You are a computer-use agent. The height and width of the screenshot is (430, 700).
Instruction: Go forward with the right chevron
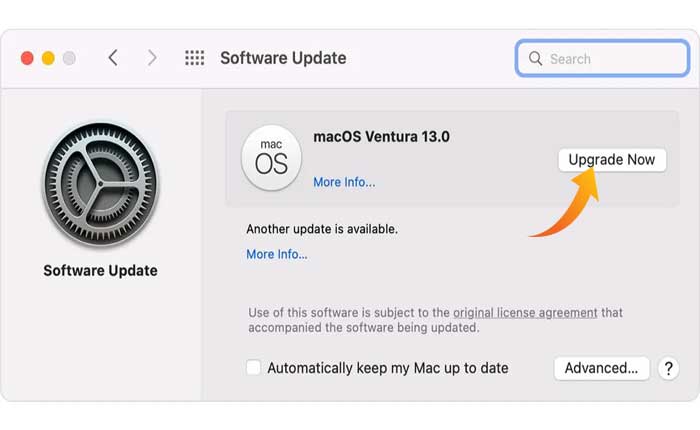pyautogui.click(x=152, y=58)
